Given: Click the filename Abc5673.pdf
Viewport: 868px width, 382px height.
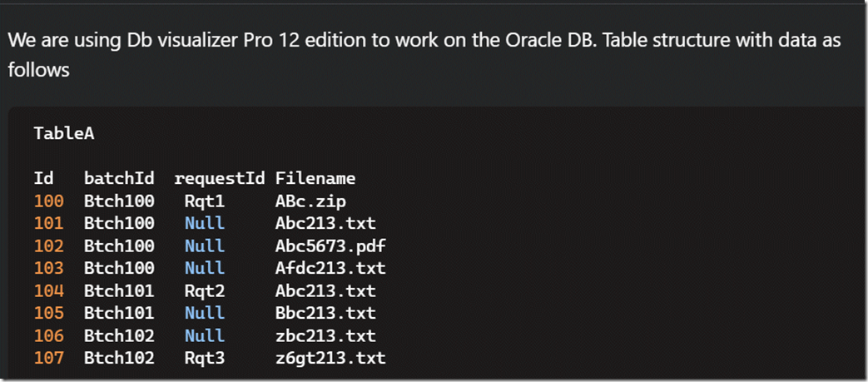Looking at the screenshot, I should [x=330, y=246].
